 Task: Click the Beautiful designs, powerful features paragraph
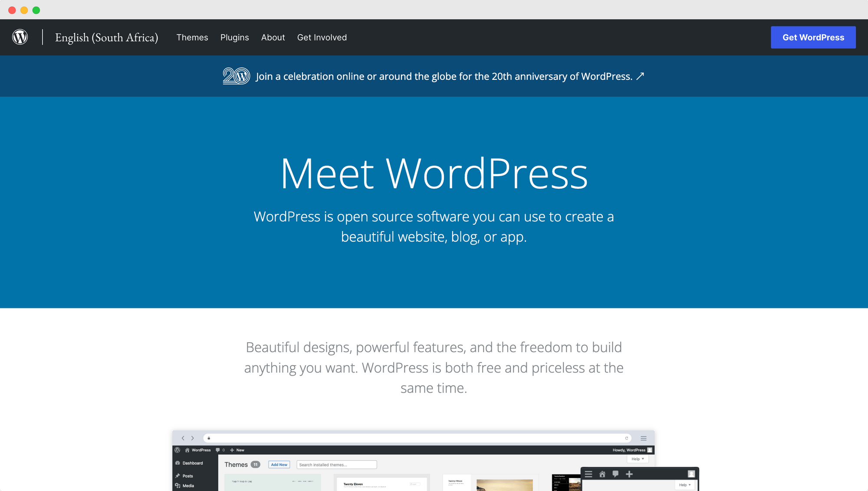coord(434,367)
